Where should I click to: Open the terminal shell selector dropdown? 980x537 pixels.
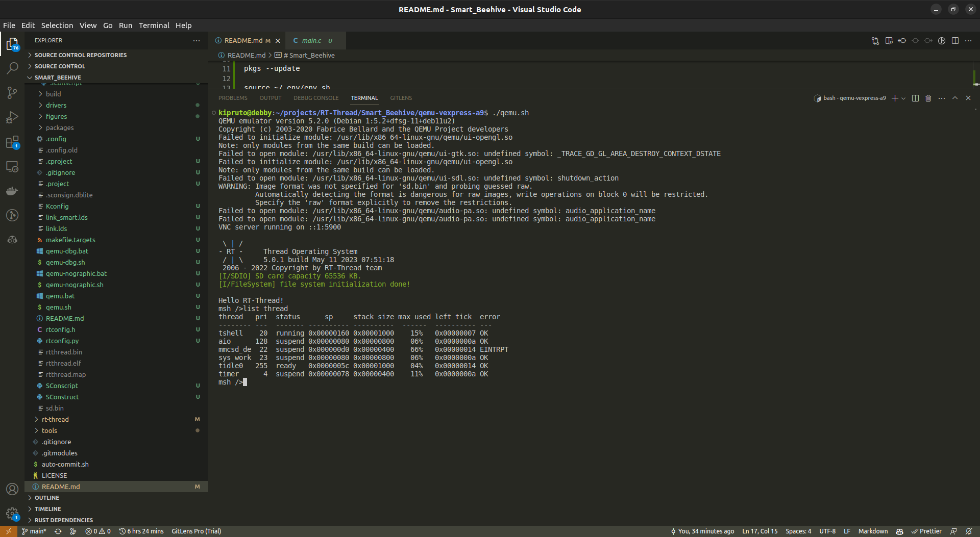coord(902,98)
